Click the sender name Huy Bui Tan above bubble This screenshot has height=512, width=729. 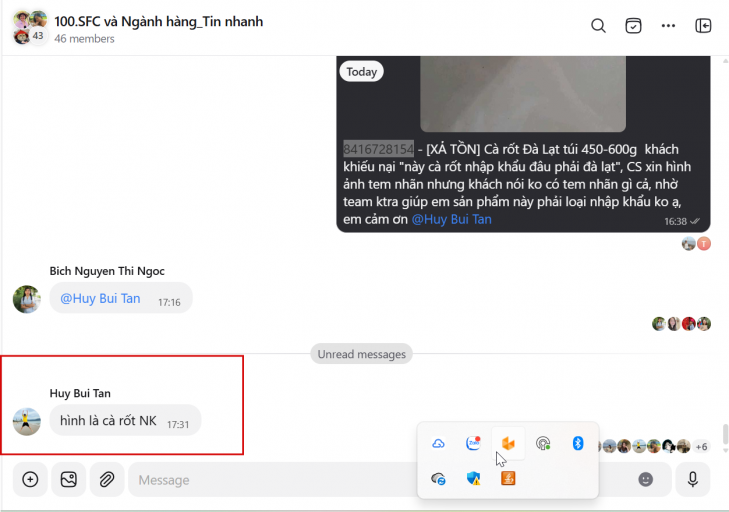(x=80, y=393)
